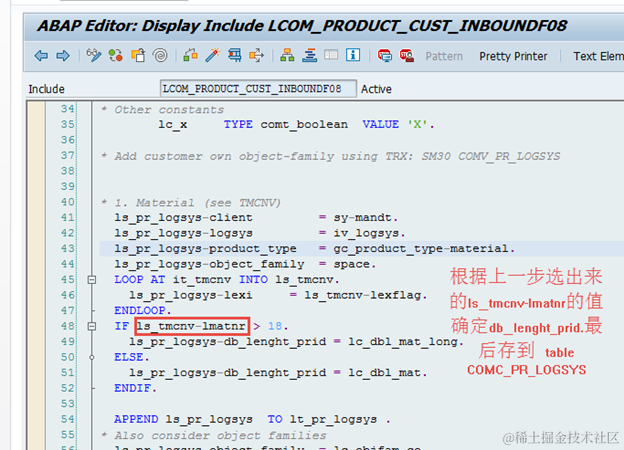
Task: Run Pretty Printer
Action: click(513, 56)
